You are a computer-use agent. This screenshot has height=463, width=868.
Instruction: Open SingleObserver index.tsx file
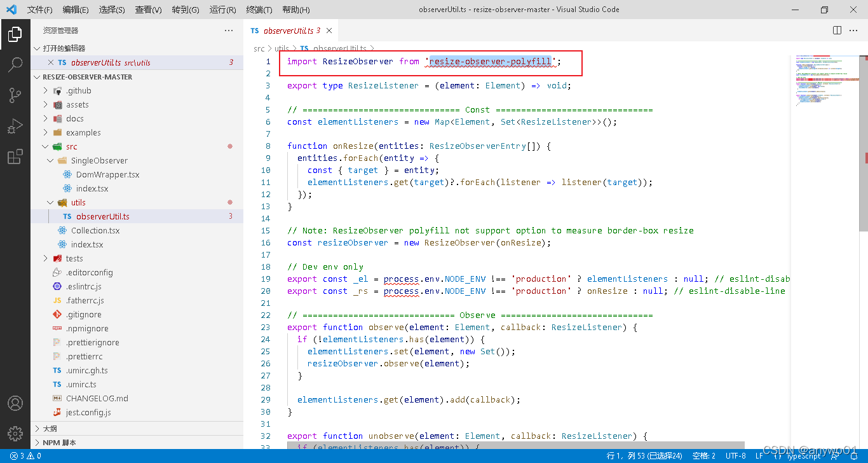pos(137,188)
